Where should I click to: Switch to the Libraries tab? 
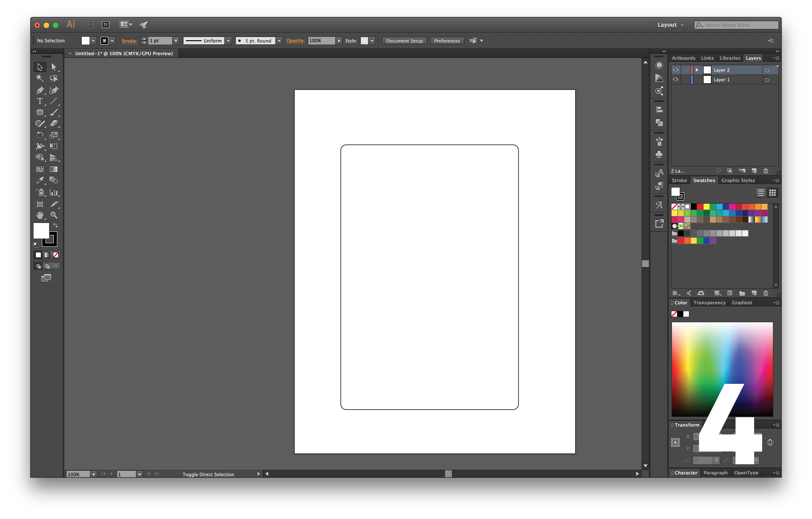point(730,58)
